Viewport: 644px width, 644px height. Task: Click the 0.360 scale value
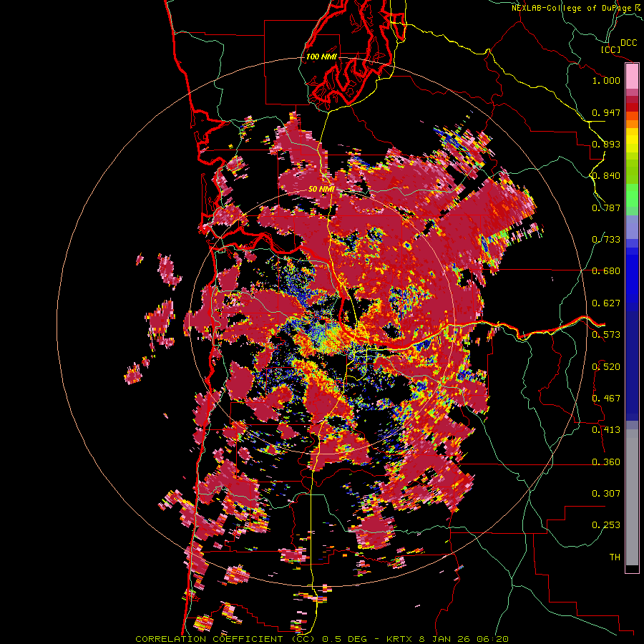606,462
